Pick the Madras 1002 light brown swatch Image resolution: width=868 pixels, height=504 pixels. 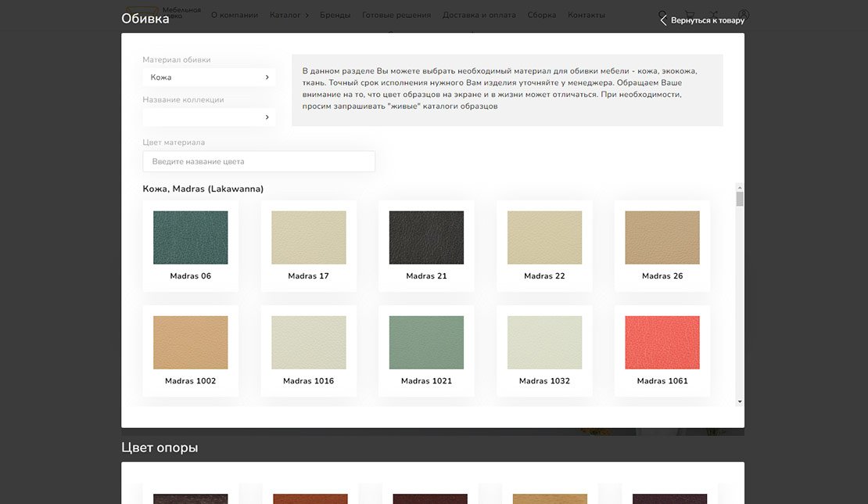[191, 343]
